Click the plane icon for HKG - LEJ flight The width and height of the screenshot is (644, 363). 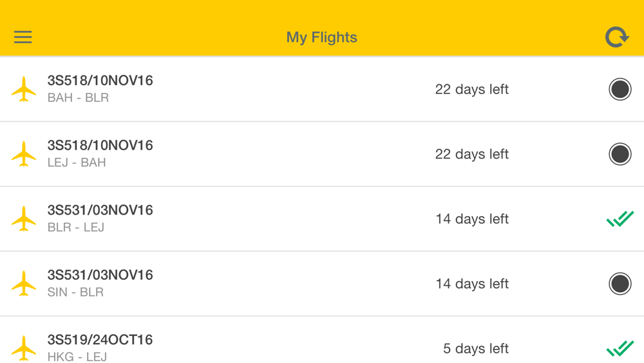24,348
